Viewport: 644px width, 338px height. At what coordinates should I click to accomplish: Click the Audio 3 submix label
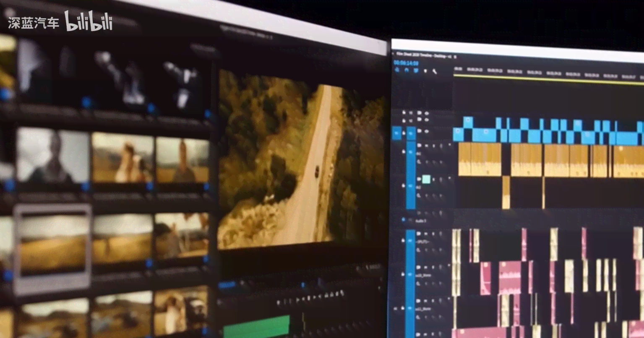(421, 221)
